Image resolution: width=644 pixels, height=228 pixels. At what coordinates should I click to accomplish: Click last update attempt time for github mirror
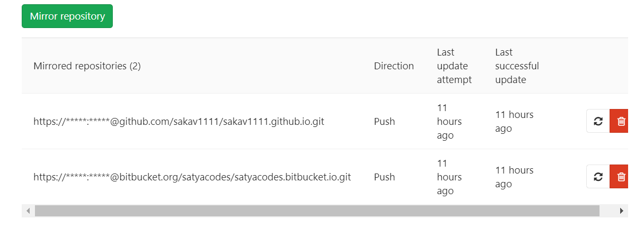449,122
